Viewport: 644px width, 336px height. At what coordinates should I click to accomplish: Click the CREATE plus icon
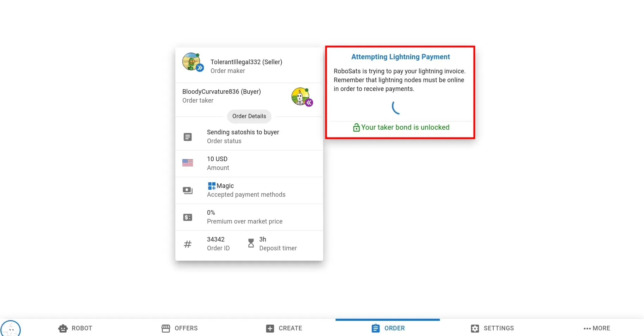(x=270, y=329)
